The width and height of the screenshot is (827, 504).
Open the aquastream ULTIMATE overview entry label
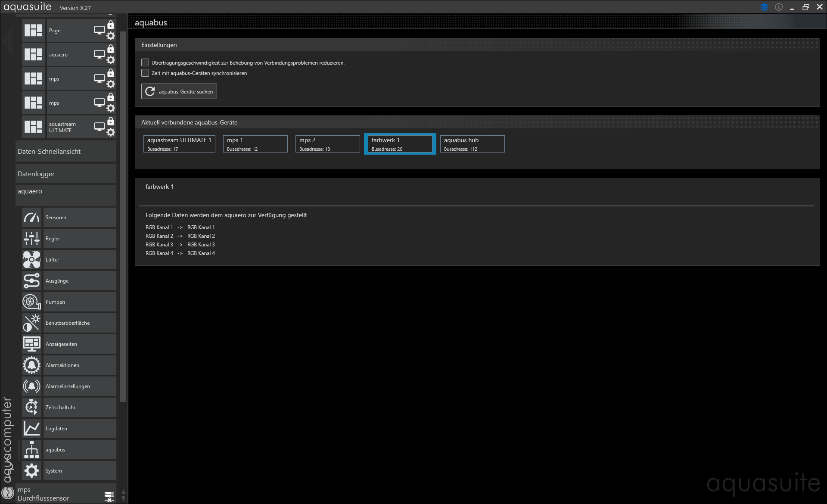[x=62, y=127]
